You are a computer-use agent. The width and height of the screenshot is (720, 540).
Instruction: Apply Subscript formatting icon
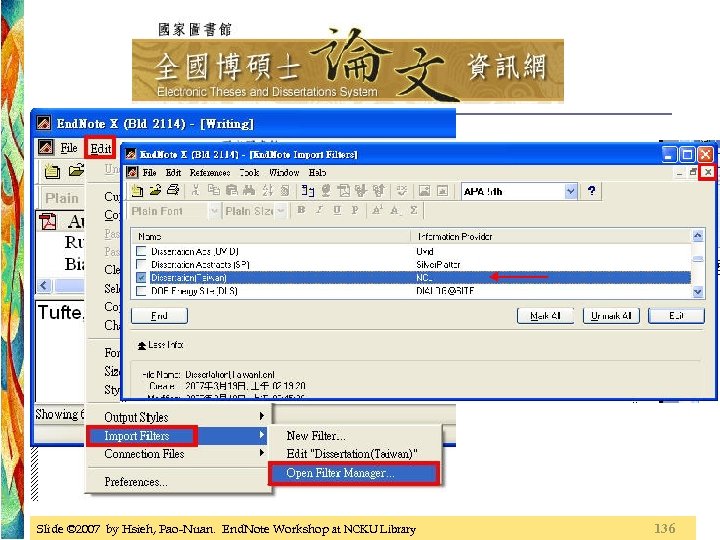point(395,210)
